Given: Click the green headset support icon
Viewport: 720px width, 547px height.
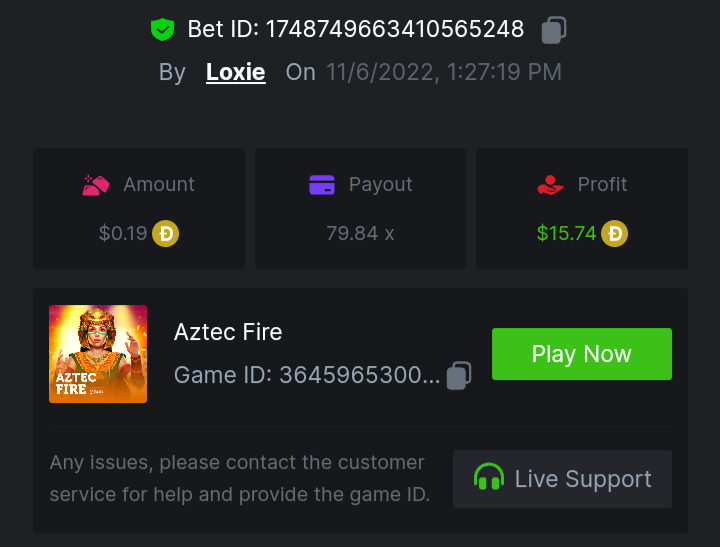Looking at the screenshot, I should click(489, 479).
